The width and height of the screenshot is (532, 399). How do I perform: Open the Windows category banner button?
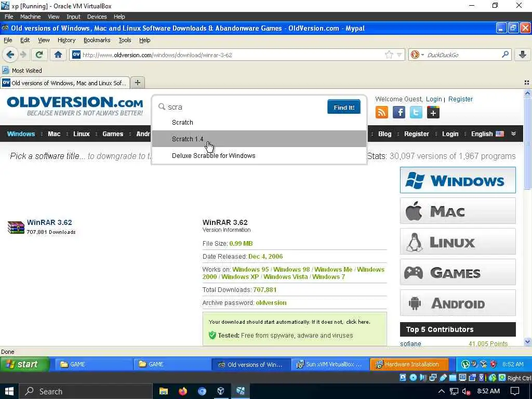[x=458, y=180]
